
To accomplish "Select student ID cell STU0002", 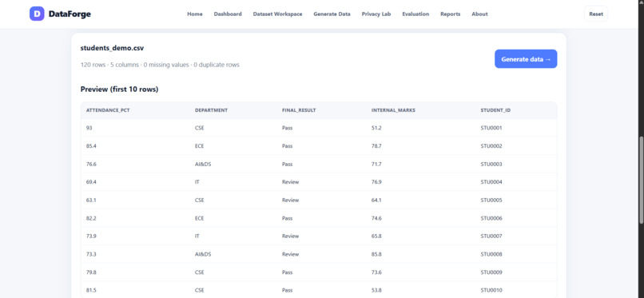I will coord(491,146).
